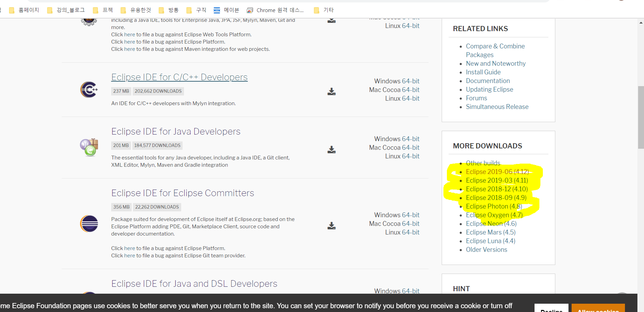Image resolution: width=644 pixels, height=312 pixels.
Task: Click 'here' for Maven integration bug report
Action: pos(130,49)
